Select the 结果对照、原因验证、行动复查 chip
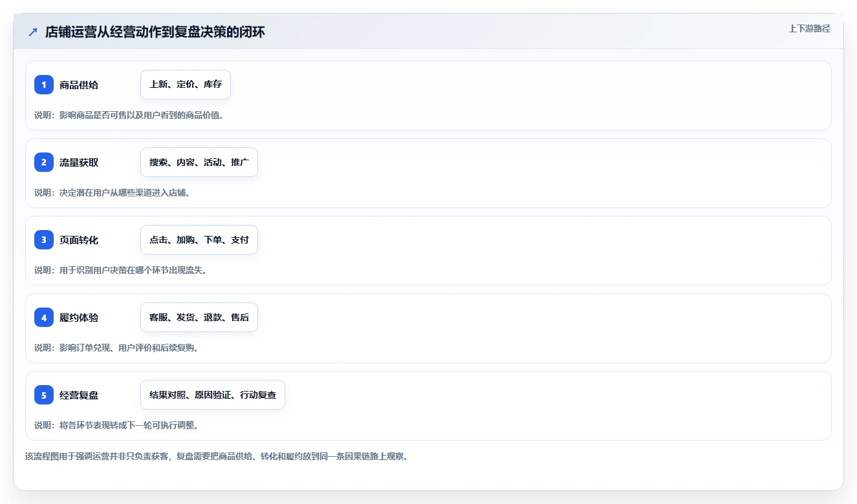Viewport: 857px width, 504px height. [213, 395]
